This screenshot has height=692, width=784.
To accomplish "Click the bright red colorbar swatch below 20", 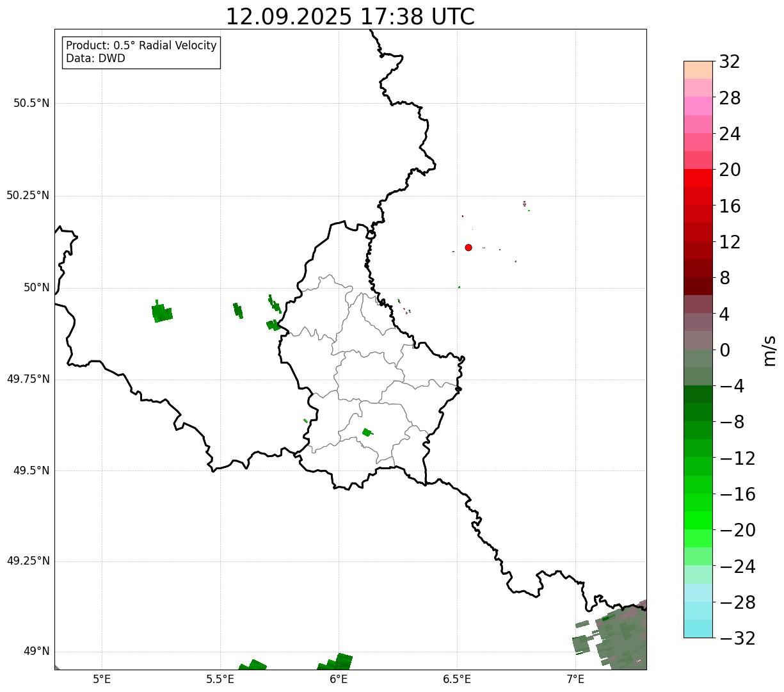I will click(x=698, y=179).
